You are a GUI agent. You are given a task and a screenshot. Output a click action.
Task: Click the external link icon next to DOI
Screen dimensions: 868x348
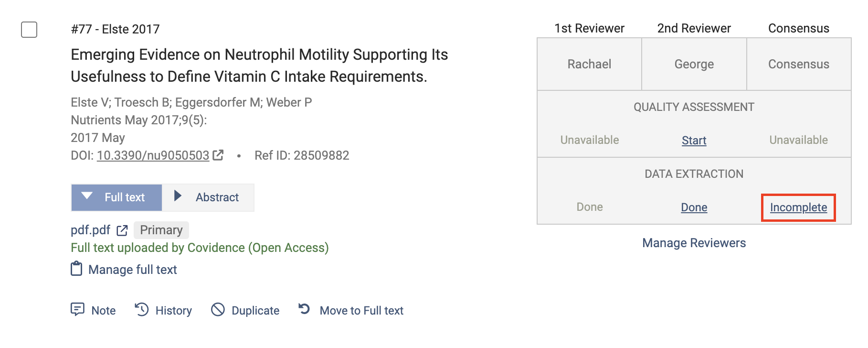coord(218,155)
